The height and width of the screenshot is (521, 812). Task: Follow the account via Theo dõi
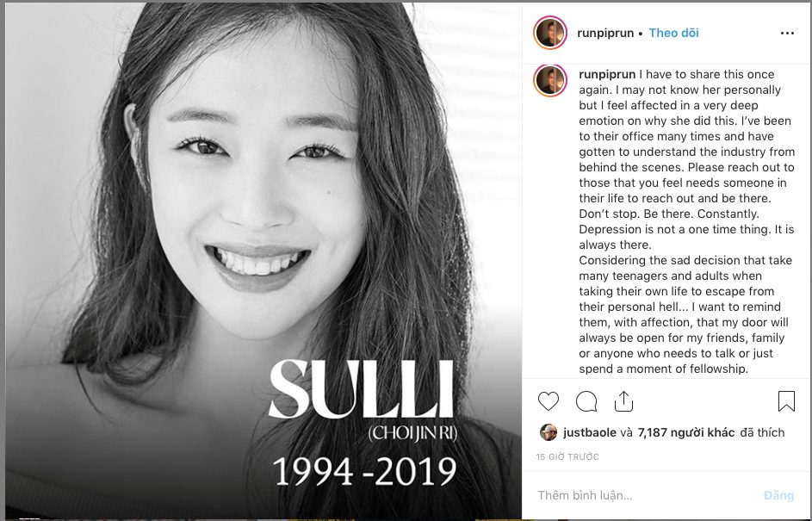(x=673, y=33)
